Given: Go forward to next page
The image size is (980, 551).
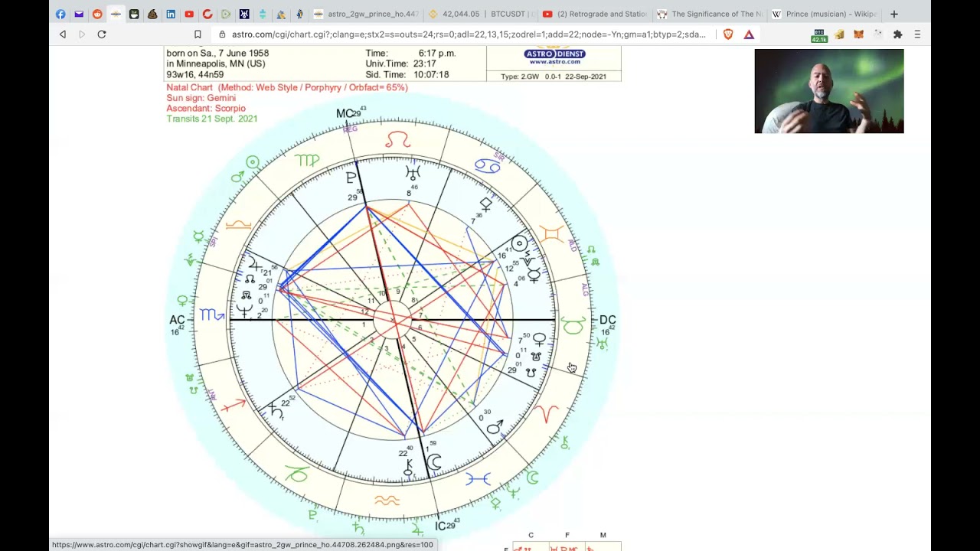Looking at the screenshot, I should (x=82, y=34).
